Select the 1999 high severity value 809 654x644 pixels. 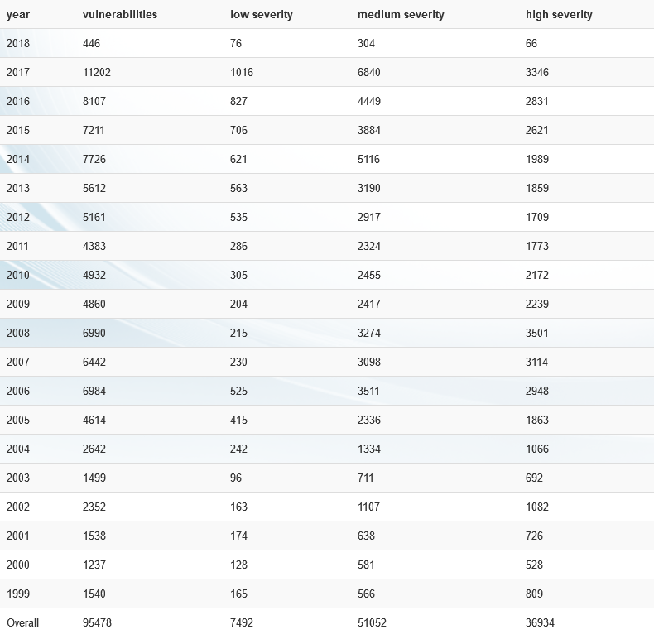pos(535,594)
